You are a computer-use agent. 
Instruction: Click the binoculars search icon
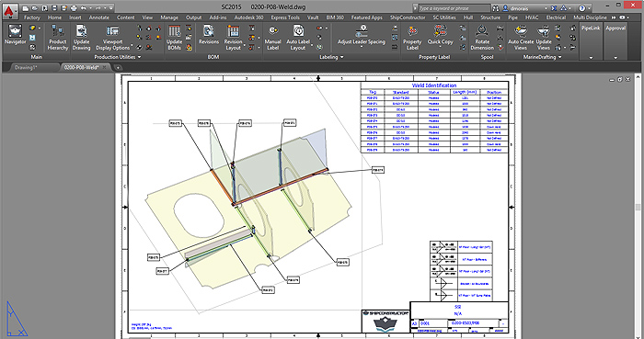point(495,7)
